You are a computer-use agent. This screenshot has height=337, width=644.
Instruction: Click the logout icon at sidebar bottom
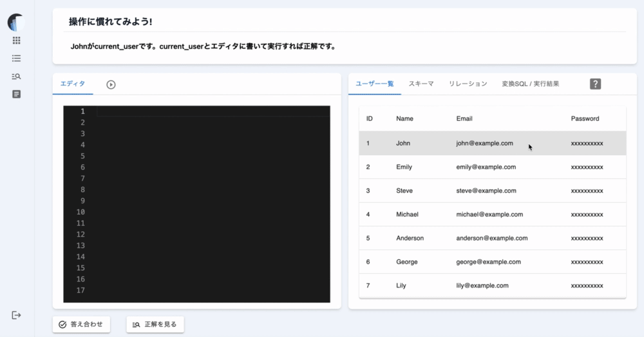point(16,315)
